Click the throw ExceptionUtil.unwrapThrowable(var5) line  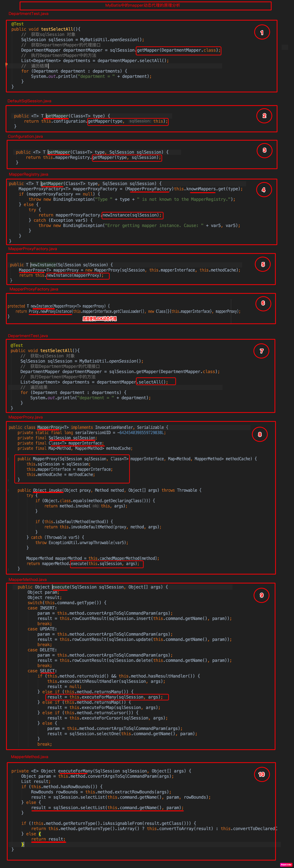pos(82,543)
